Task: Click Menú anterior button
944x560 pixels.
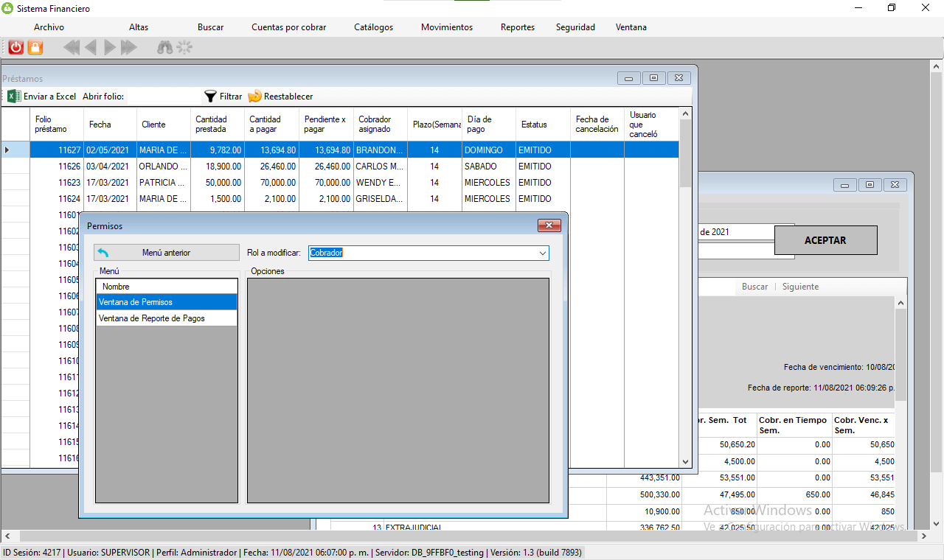Action: pos(167,252)
